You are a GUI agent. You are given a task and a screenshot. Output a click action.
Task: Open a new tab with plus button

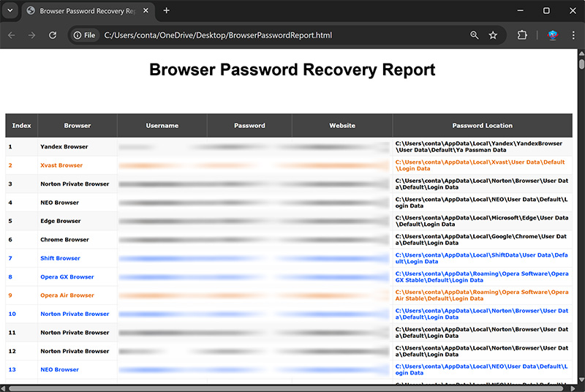[x=167, y=11]
